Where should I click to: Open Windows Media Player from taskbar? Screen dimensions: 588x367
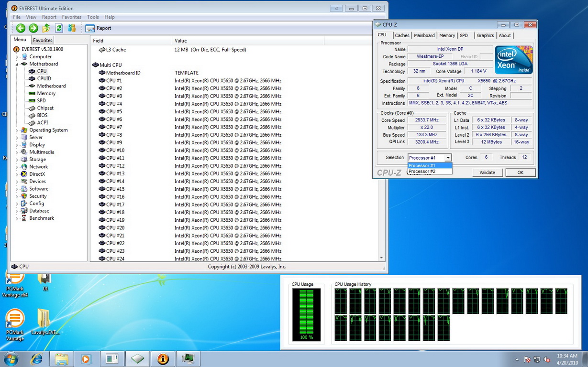click(86, 359)
